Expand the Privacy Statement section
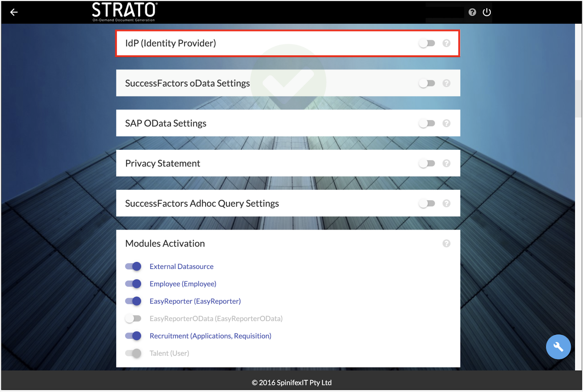583x392 pixels. click(163, 164)
